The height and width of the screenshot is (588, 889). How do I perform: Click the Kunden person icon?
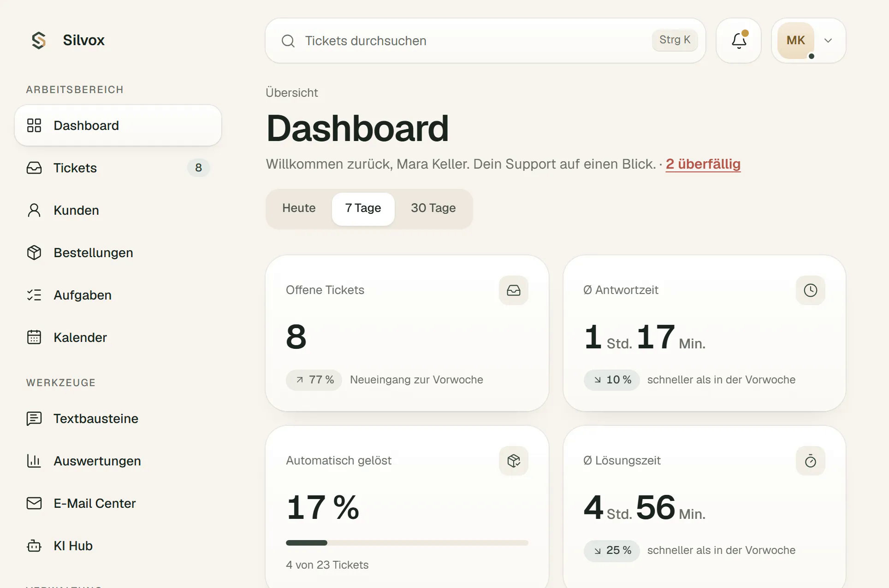pyautogui.click(x=34, y=210)
